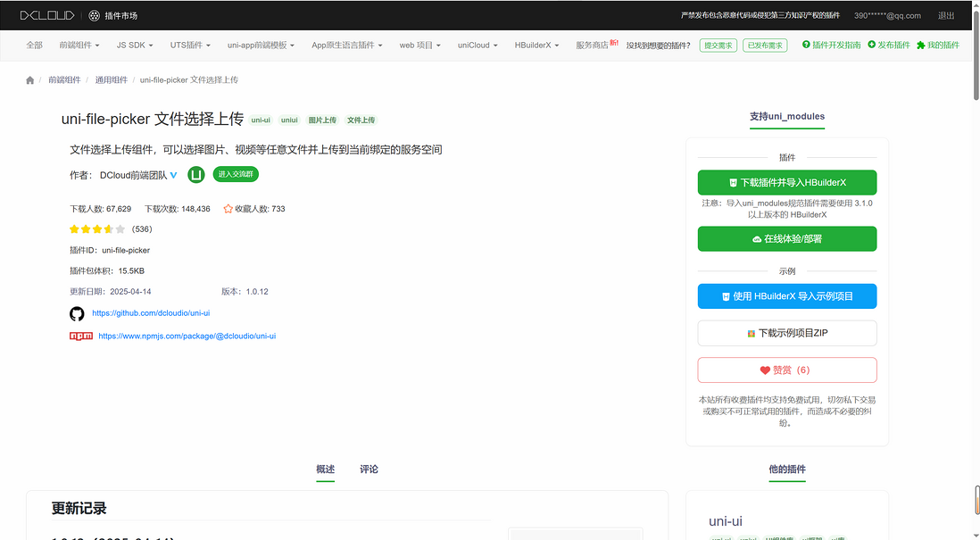The height and width of the screenshot is (540, 980).
Task: Click the 下载次数: 148,436 text
Action: (x=178, y=209)
